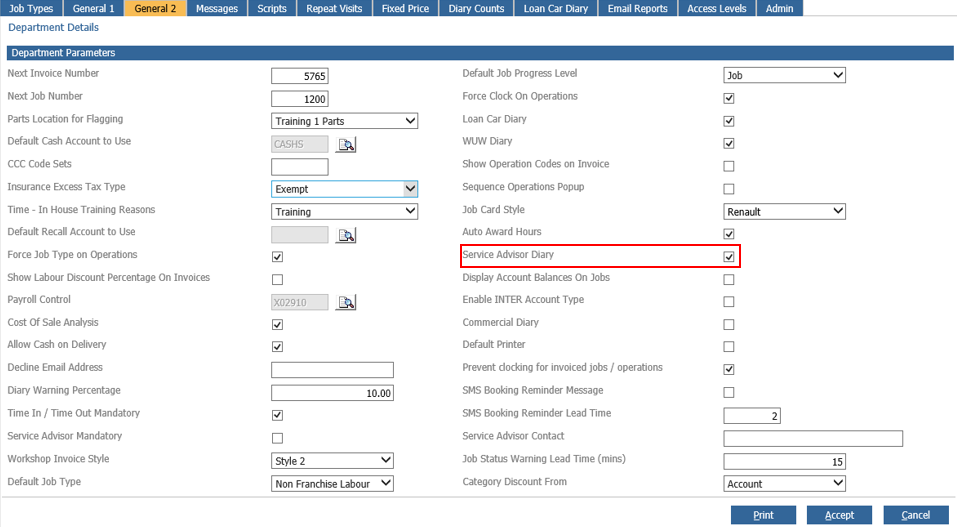Viewport: 957px width, 527px height.
Task: Switch to the Fixed Price tab
Action: click(405, 8)
